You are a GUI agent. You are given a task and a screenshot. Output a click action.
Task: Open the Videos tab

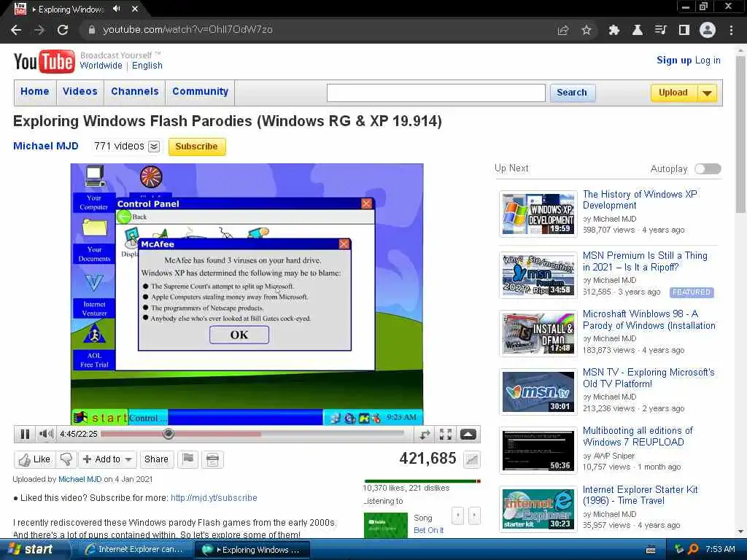tap(80, 91)
